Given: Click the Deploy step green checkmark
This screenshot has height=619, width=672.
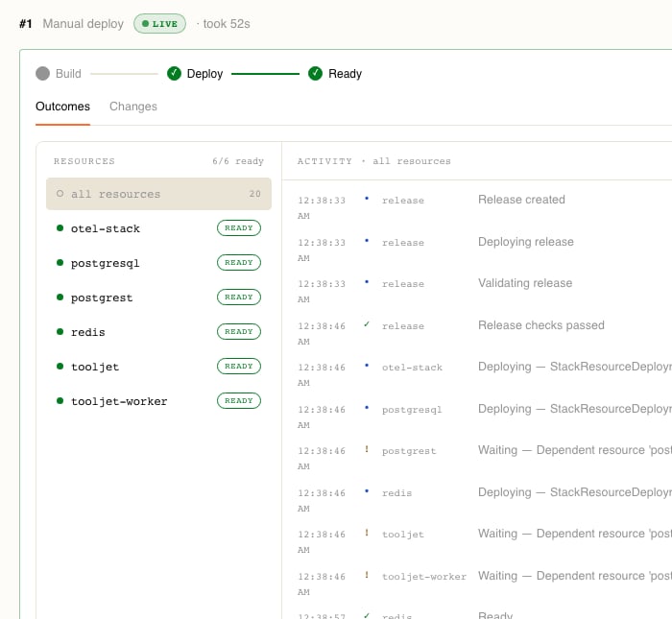Looking at the screenshot, I should (174, 74).
